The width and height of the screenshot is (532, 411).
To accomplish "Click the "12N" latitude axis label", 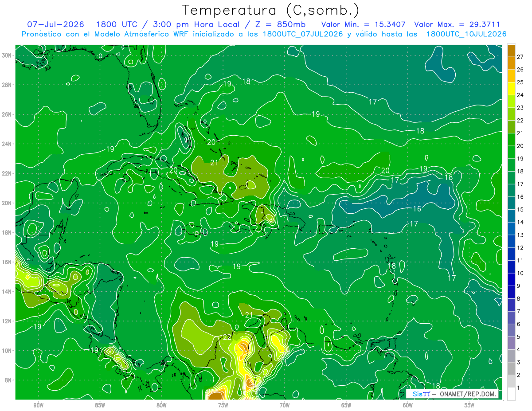I will [7, 321].
